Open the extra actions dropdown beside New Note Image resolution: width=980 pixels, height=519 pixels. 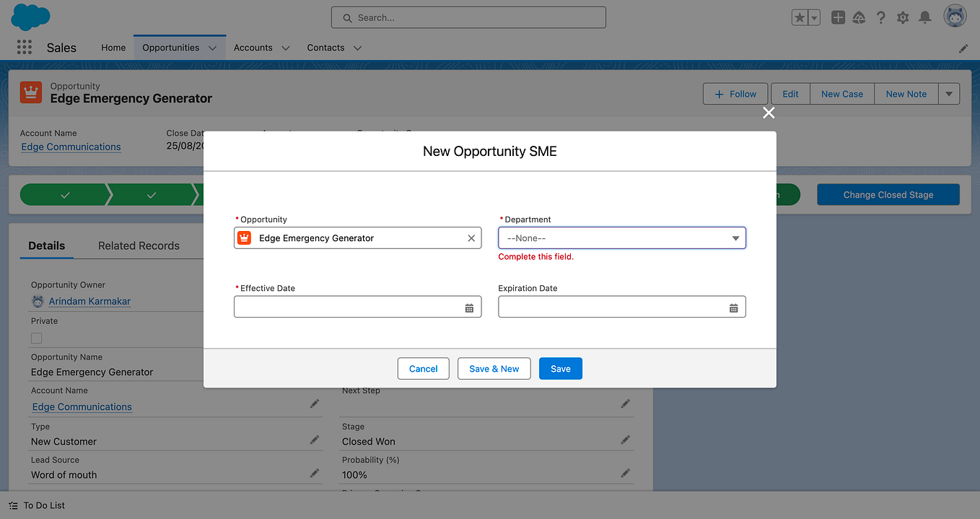[949, 93]
